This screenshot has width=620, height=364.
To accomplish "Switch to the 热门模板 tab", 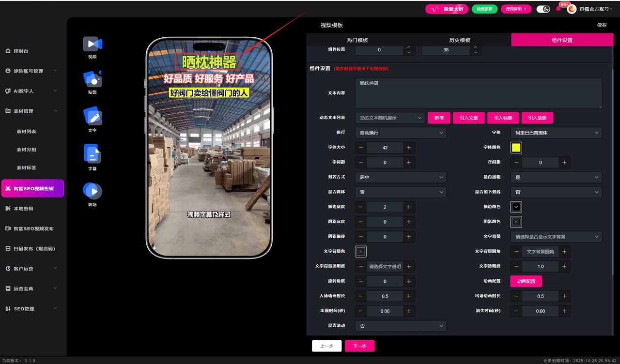I will click(x=357, y=40).
